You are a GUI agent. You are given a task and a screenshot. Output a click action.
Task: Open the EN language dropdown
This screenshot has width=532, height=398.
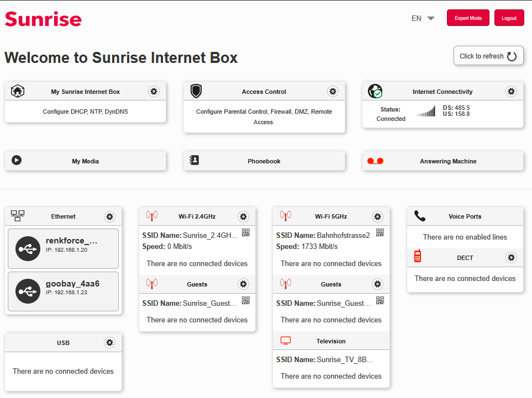(423, 18)
